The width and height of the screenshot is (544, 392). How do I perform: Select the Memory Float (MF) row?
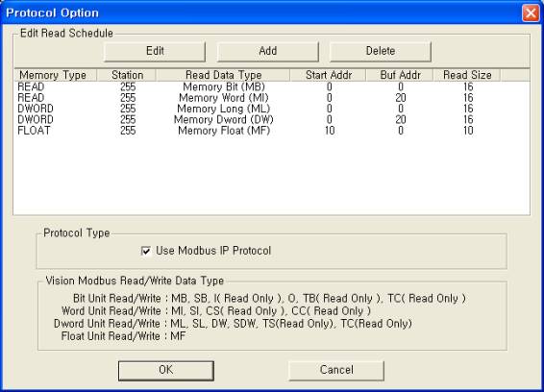tap(272, 131)
